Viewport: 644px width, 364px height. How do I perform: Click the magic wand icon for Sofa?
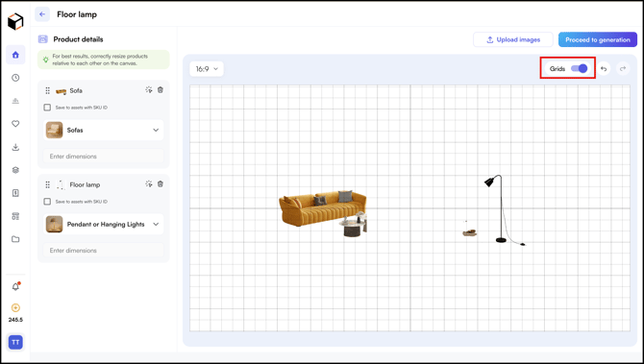point(149,90)
